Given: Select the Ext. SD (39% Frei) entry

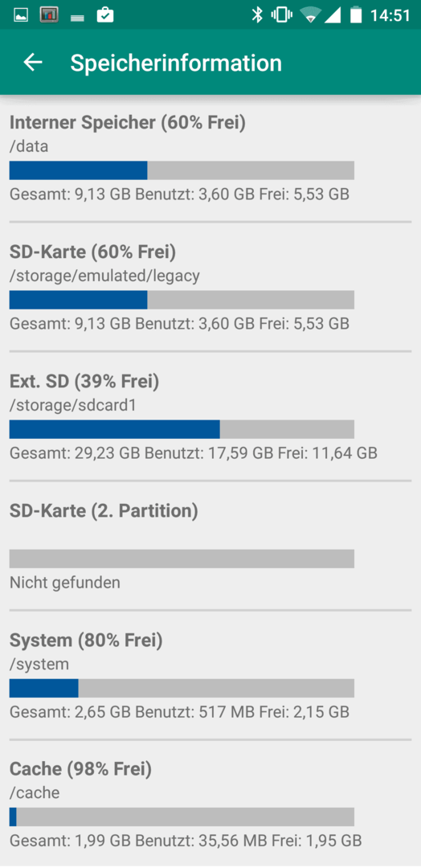Looking at the screenshot, I should click(x=210, y=416).
